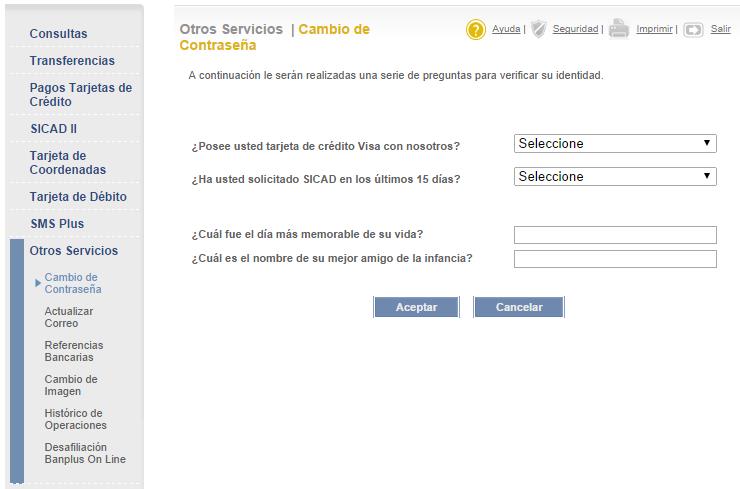Image resolution: width=740 pixels, height=489 pixels.
Task: Select Pagos Tarjetas de Crédito menu
Action: (x=80, y=94)
